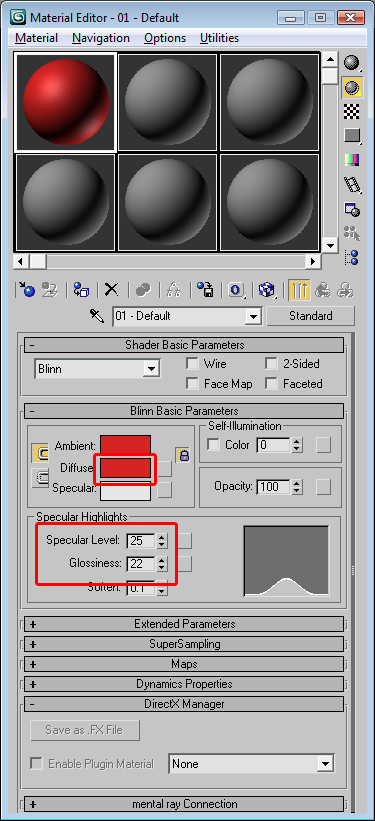Image resolution: width=375 pixels, height=821 pixels.
Task: Click the Opacity map button
Action: pyautogui.click(x=324, y=486)
